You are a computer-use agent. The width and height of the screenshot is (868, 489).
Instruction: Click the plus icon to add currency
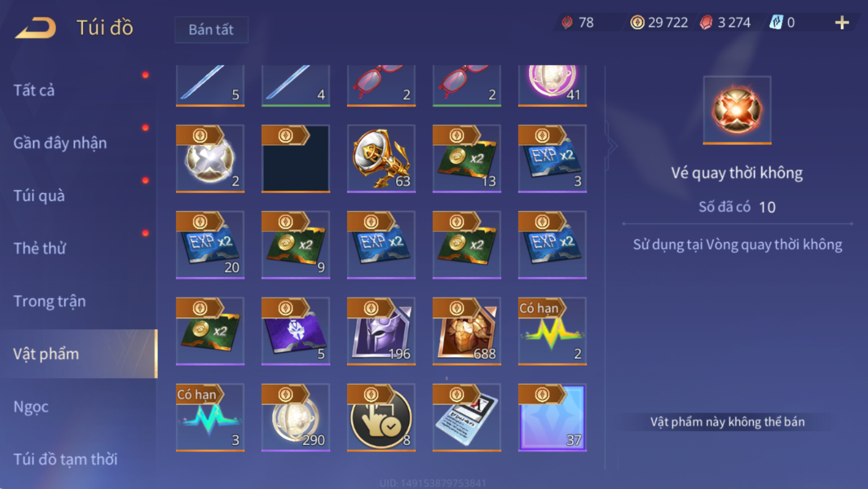tap(841, 23)
